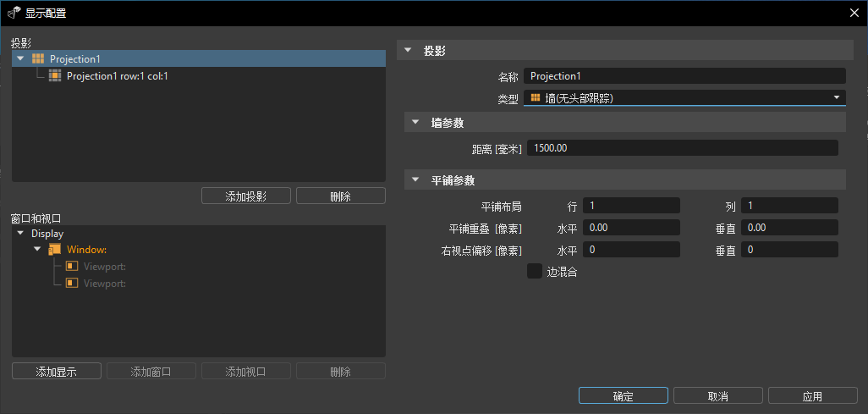The height and width of the screenshot is (414, 868).
Task: Click the first Viewport icon
Action: [72, 267]
